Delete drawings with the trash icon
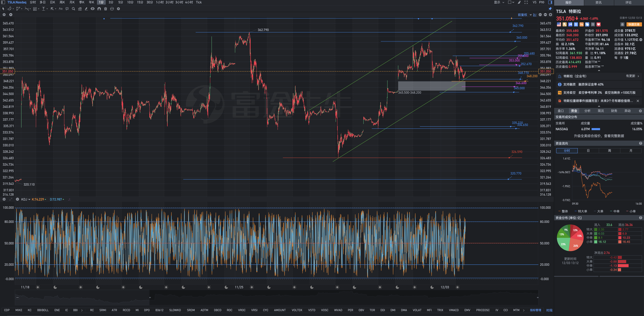 pos(105,9)
